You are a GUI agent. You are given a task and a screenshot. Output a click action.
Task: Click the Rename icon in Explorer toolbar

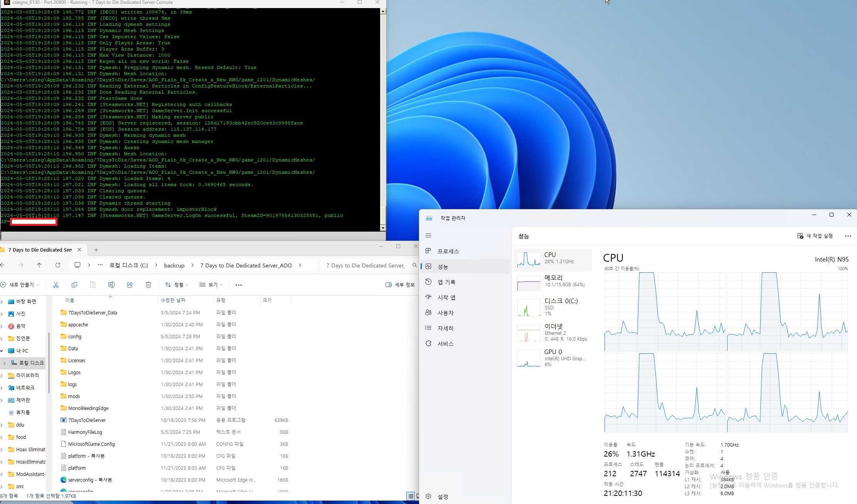[111, 285]
